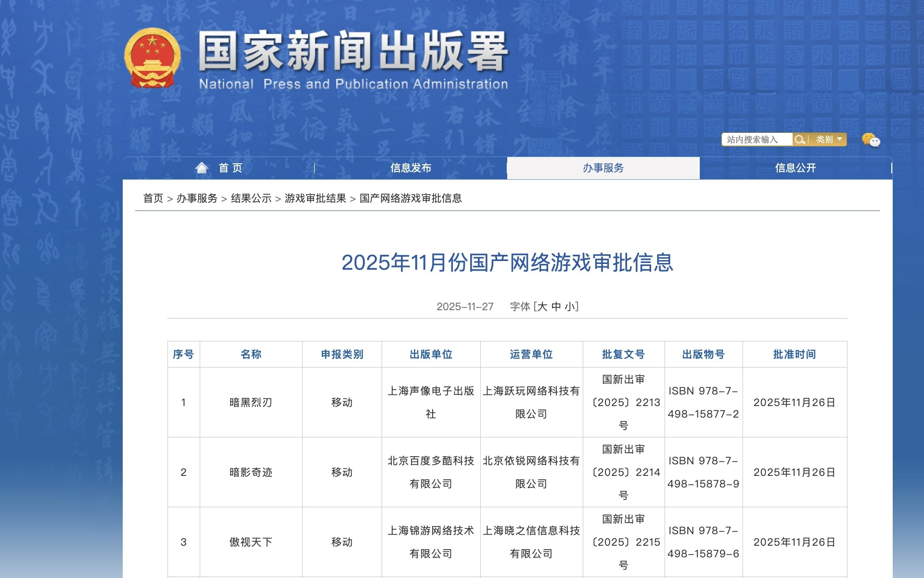Viewport: 924px width, 578px height.
Task: Click the site search input field
Action: click(x=756, y=139)
